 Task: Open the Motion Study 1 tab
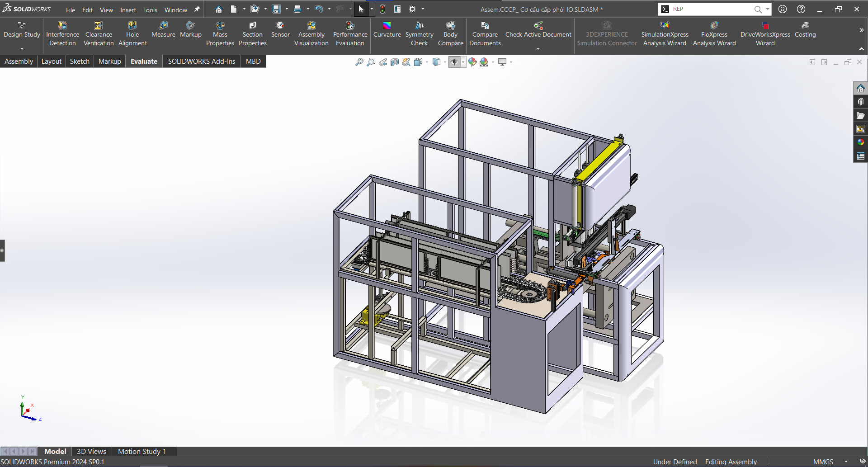pyautogui.click(x=142, y=451)
